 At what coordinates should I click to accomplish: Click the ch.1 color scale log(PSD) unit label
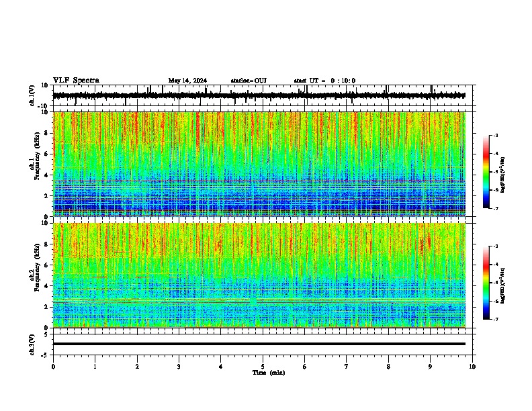coord(503,175)
